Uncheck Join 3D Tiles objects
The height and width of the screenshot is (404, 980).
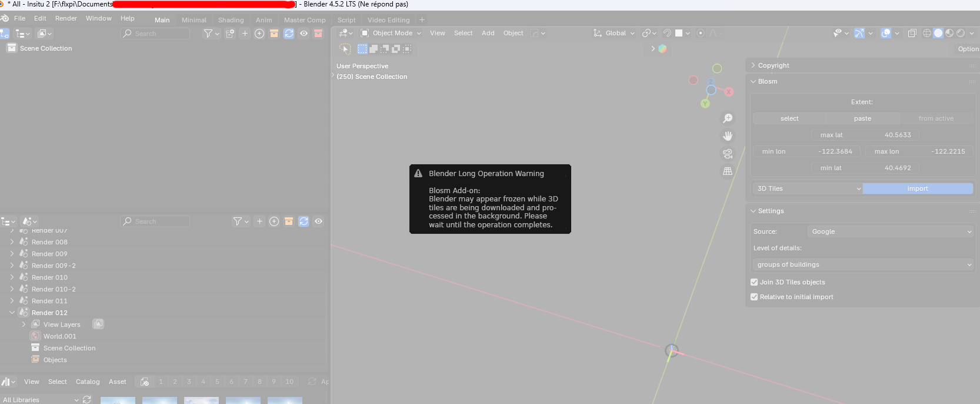click(x=754, y=282)
